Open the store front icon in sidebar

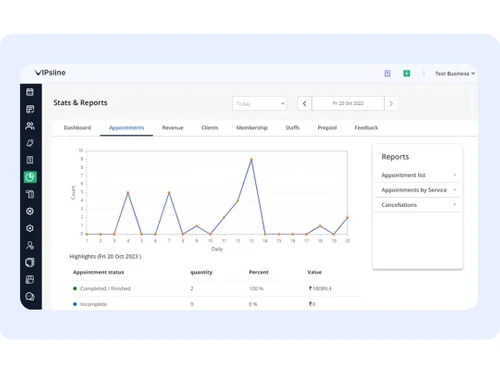[x=30, y=279]
